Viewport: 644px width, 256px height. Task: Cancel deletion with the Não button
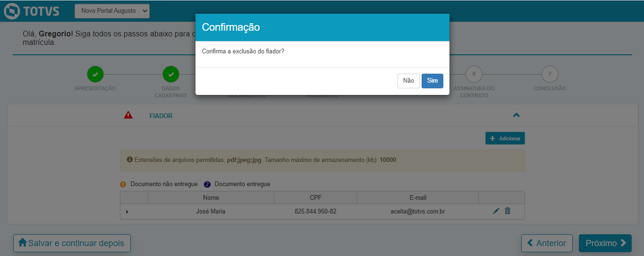coord(408,81)
